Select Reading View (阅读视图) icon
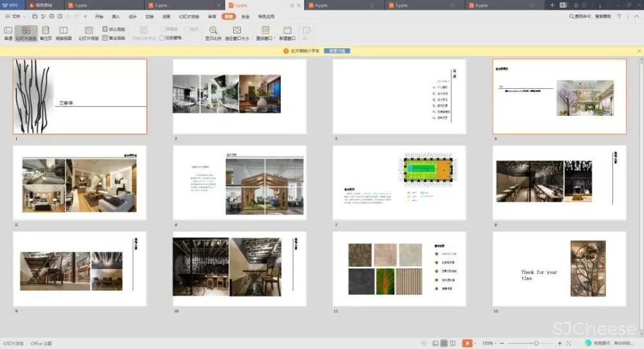644x349 pixels. (x=63, y=30)
